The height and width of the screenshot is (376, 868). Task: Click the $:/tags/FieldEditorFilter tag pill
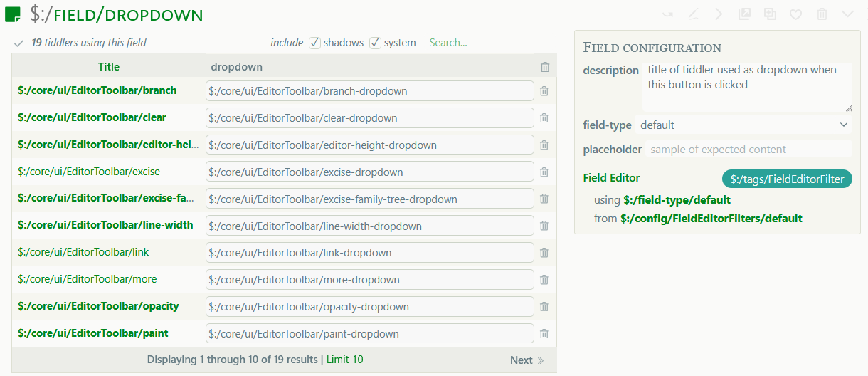point(787,179)
